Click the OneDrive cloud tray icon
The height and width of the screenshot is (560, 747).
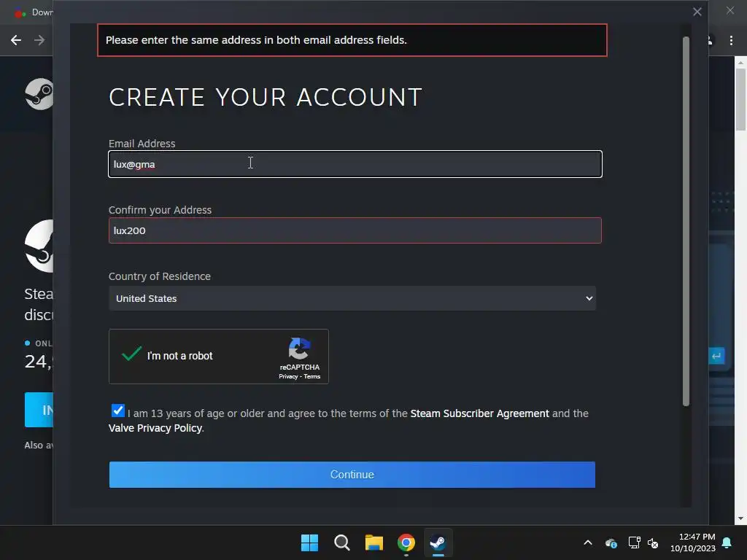point(611,542)
